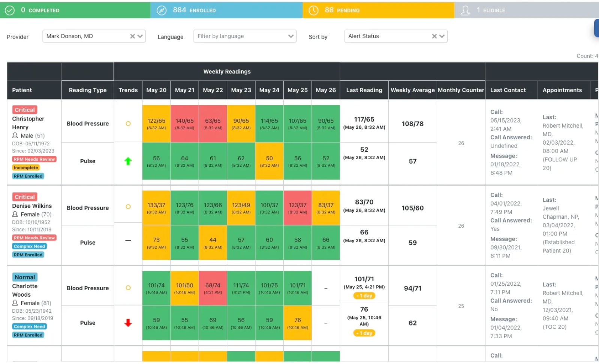Click the person icon beside Eligible
599x364 pixels.
coord(465,10)
